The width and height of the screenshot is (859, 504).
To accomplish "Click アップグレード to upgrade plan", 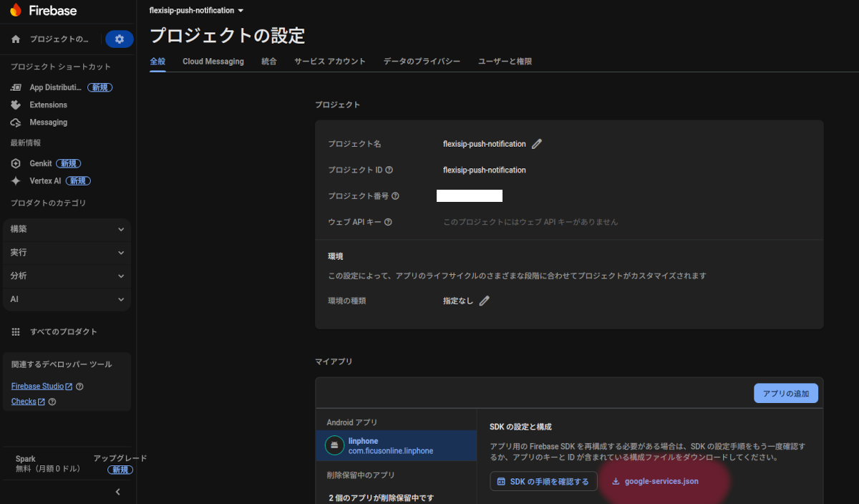I will (120, 458).
